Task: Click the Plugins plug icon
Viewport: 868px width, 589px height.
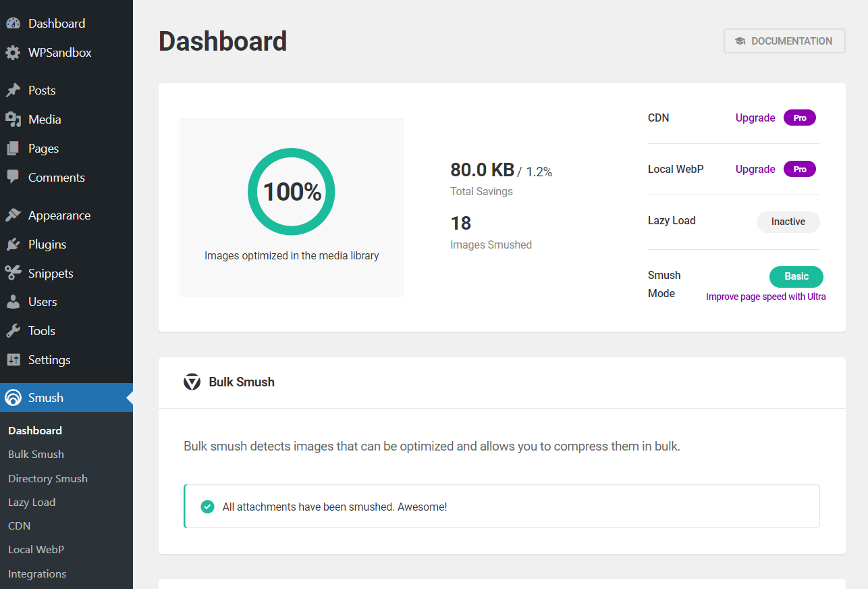Action: (13, 245)
